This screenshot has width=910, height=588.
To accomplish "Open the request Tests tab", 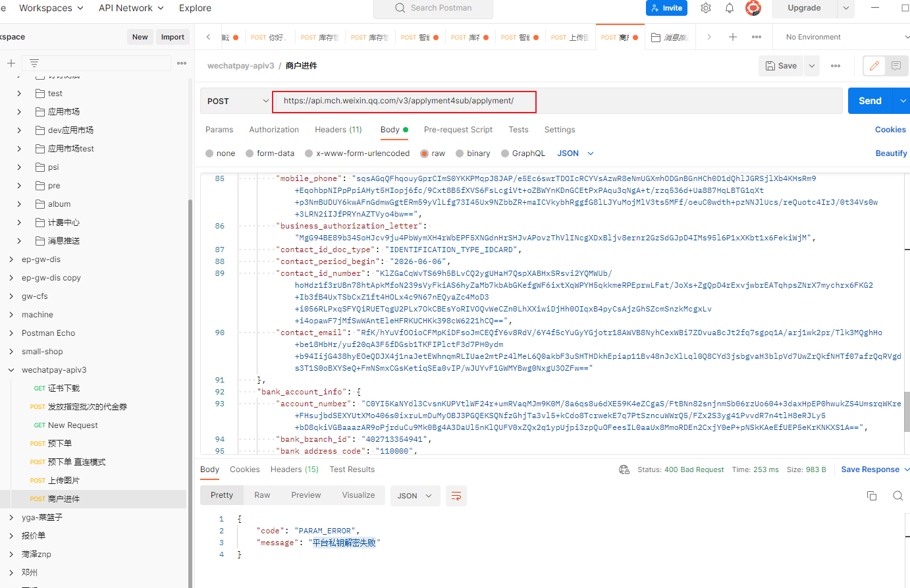I will click(x=519, y=130).
